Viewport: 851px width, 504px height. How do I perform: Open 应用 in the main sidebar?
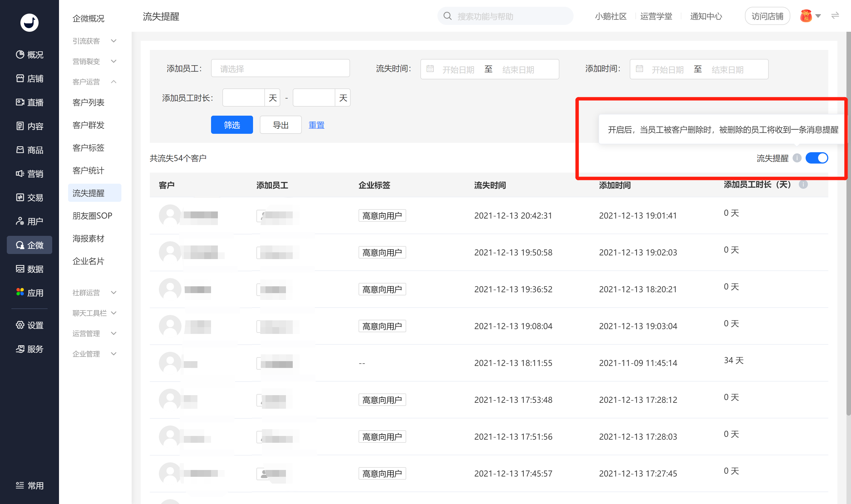coord(30,293)
